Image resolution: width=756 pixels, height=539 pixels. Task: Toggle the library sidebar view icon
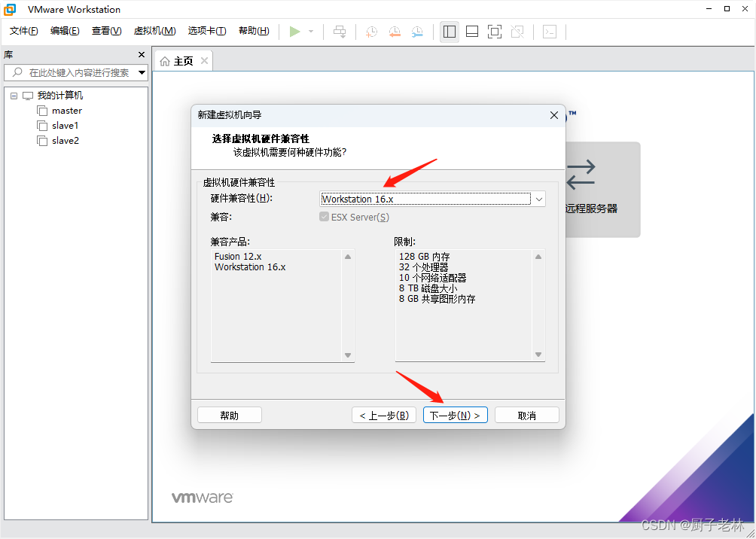coord(450,32)
